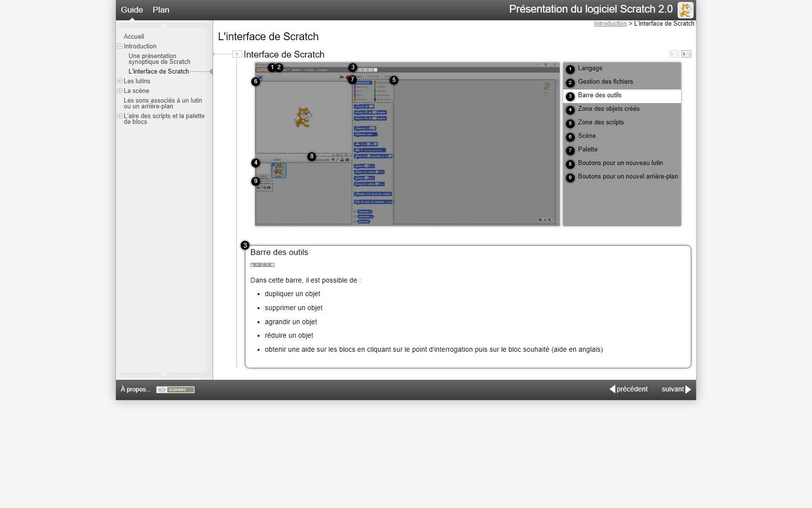
Task: Expand the La scène tree node
Action: 119,91
